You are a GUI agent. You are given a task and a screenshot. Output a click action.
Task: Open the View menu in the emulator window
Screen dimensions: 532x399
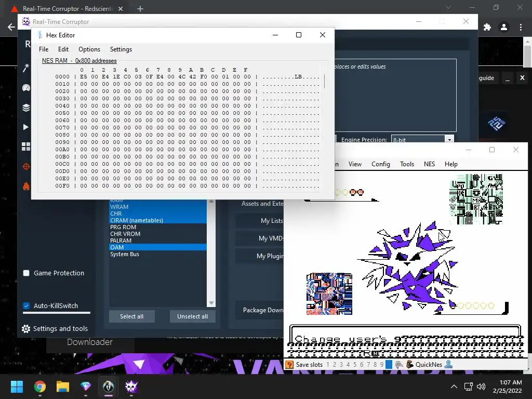355,164
